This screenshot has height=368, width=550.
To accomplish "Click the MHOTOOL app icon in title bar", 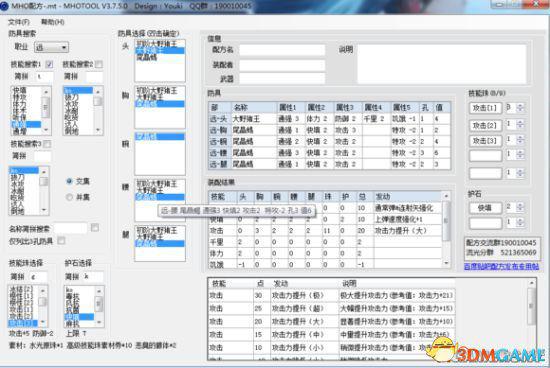I will click(x=4, y=6).
